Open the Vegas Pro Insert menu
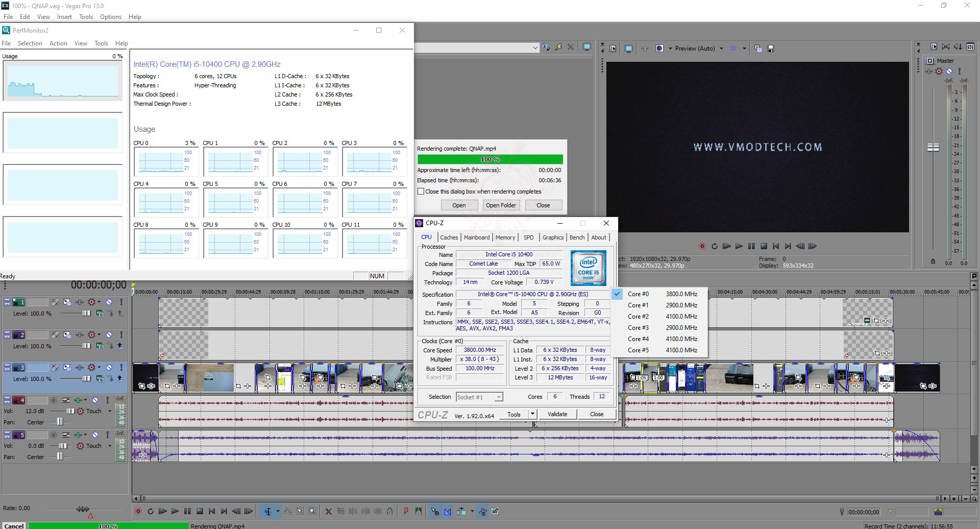 [x=64, y=17]
